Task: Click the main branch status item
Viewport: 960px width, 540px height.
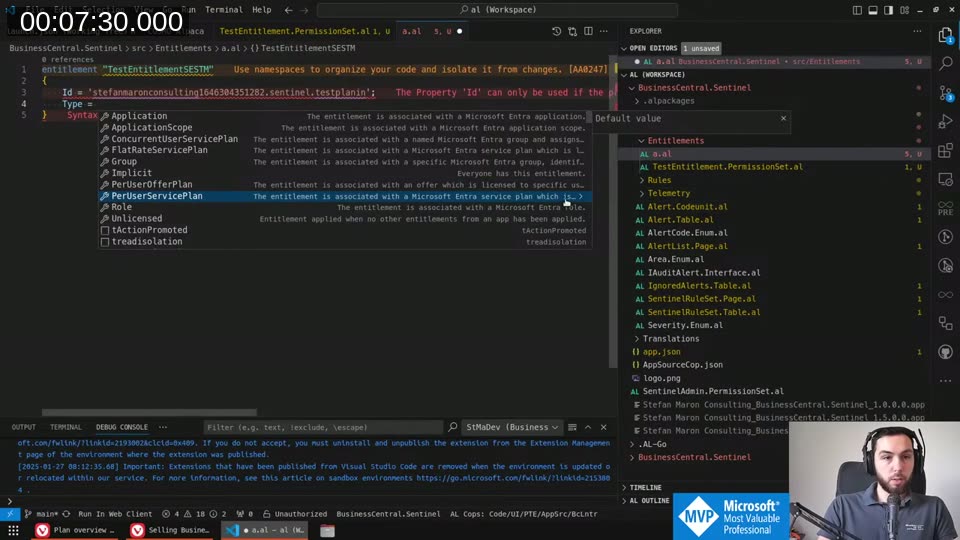Action: 41,514
